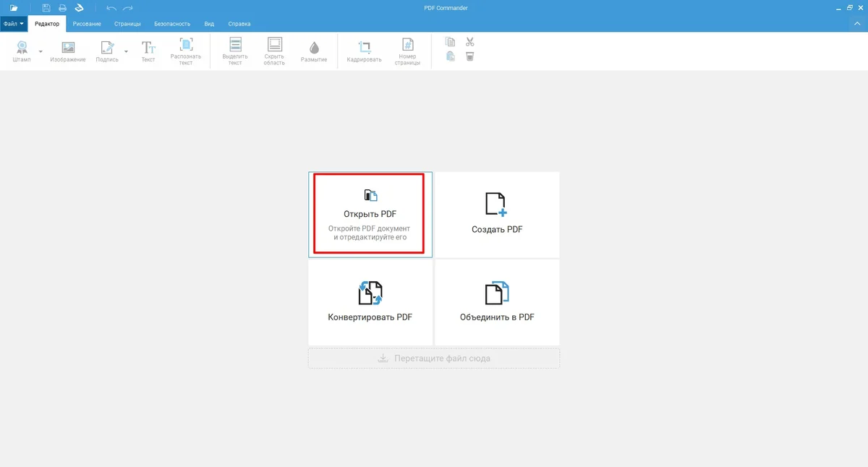Restore down the PDF Commander window
This screenshot has height=467, width=868.
pos(849,7)
